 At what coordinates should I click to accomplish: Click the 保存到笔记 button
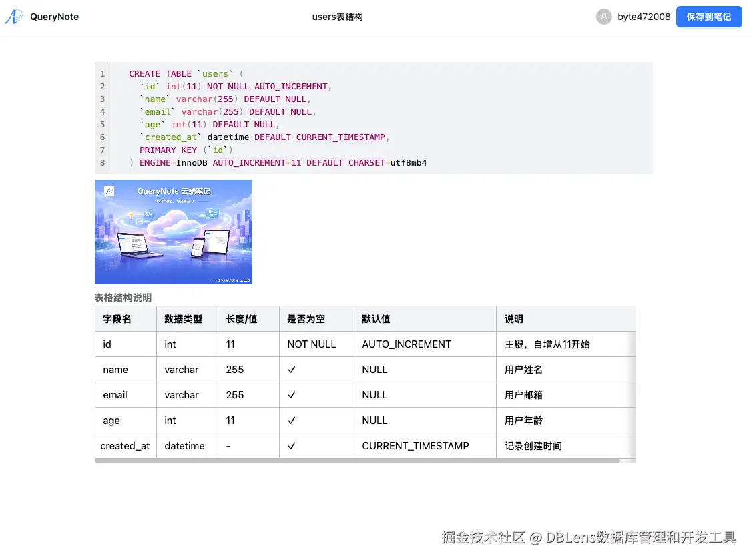709,17
